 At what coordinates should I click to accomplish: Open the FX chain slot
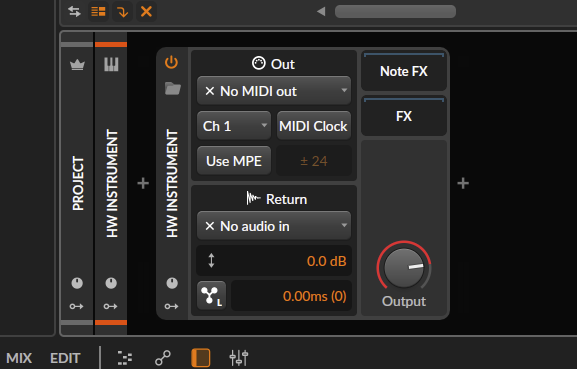click(404, 116)
